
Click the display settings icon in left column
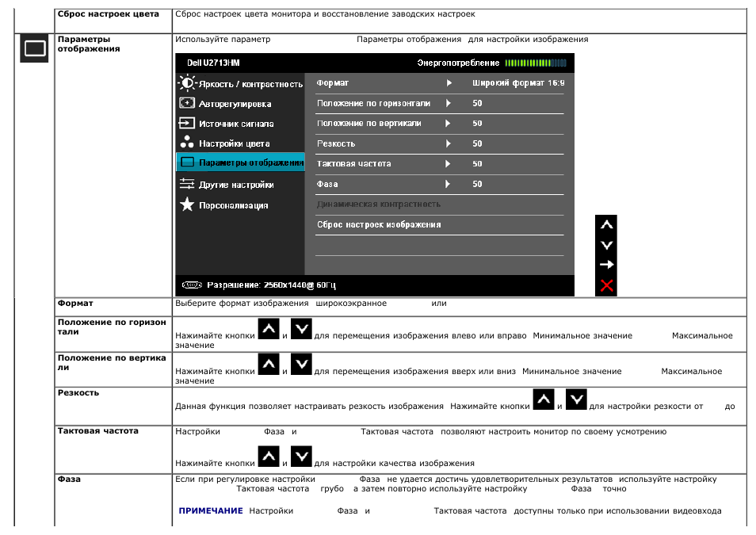34,48
